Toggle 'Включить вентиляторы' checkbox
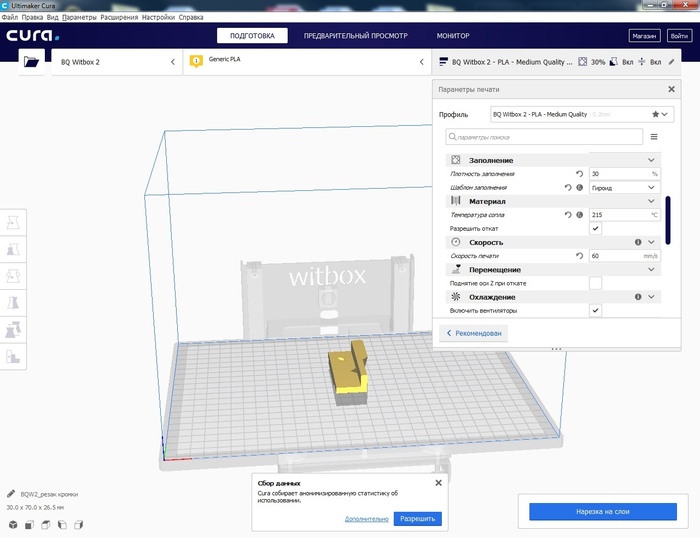700x538 pixels. tap(596, 311)
